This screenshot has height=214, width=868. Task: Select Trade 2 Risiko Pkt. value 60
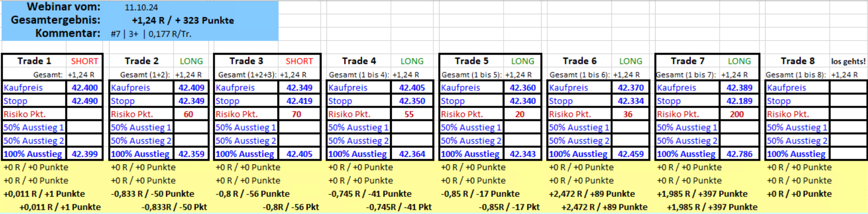click(x=189, y=114)
